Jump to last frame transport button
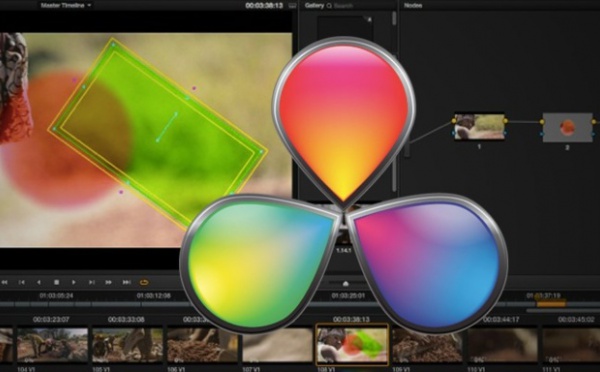Viewport: 600px width, 372px height. (126, 282)
